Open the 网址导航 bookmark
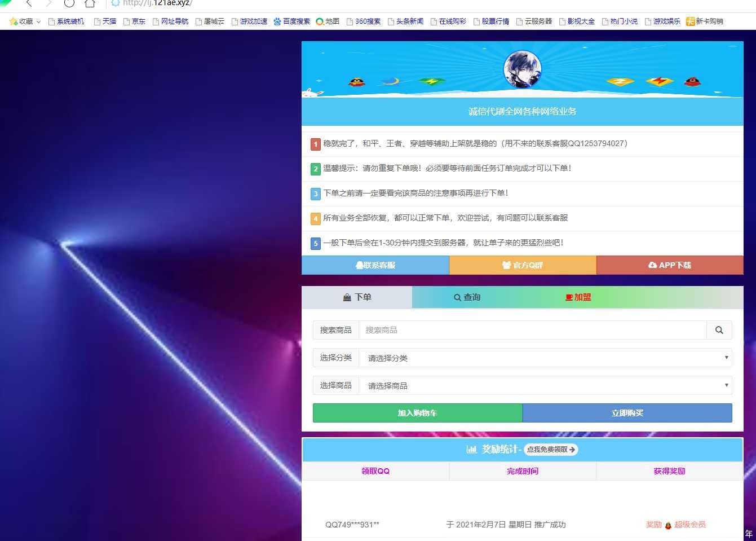This screenshot has width=756, height=541. point(170,21)
